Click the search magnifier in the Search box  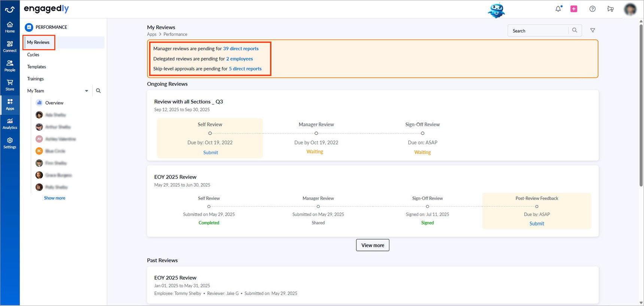[575, 30]
